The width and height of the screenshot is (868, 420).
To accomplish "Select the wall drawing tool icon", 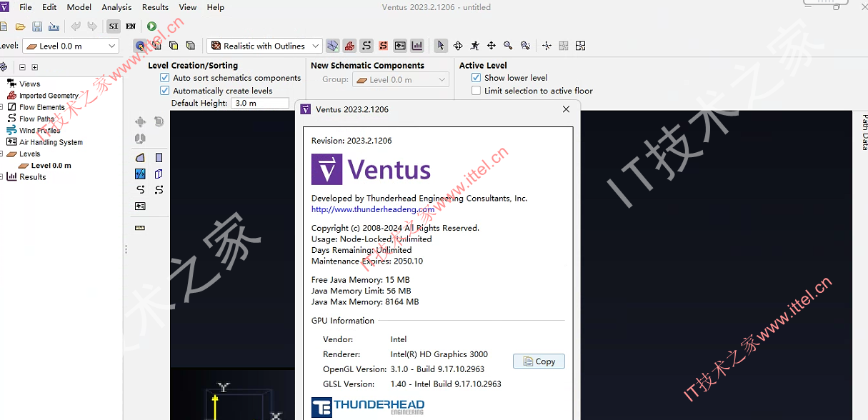I will pyautogui.click(x=159, y=157).
